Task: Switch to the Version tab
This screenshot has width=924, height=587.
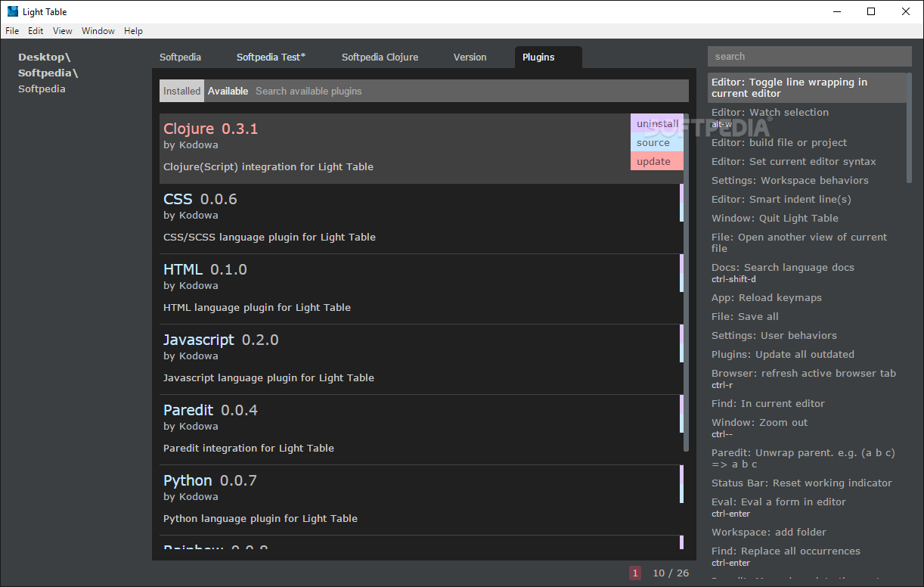Action: coord(470,57)
